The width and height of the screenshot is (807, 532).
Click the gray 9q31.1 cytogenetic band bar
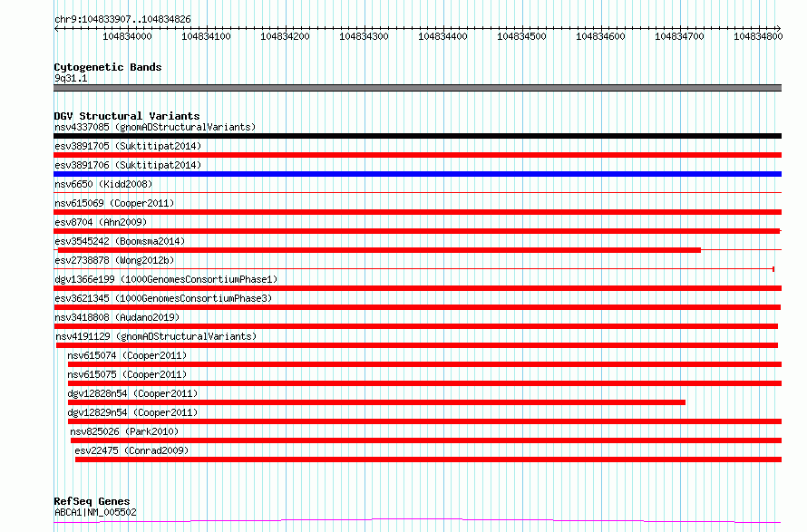417,88
